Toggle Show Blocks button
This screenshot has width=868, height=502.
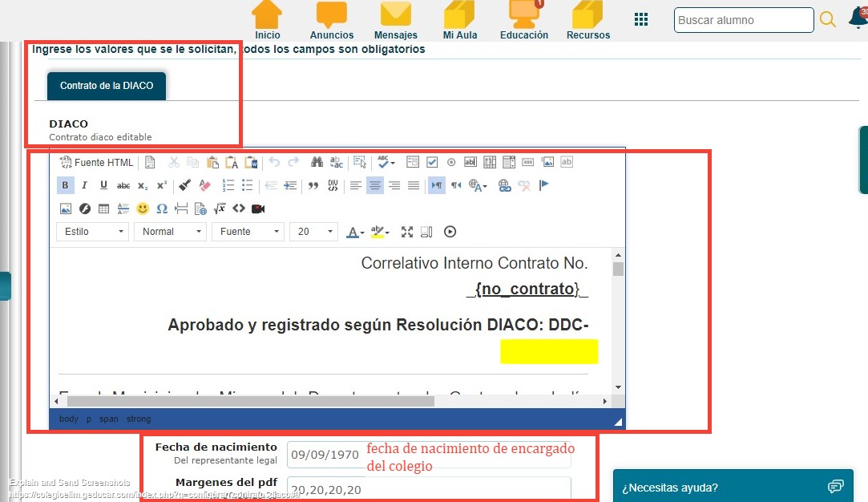[x=426, y=232]
